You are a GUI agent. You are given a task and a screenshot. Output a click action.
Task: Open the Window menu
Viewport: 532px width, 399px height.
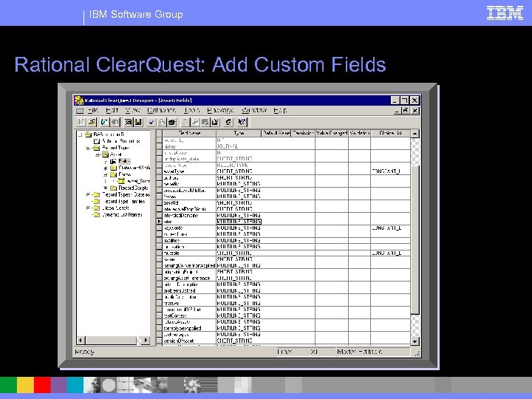point(253,110)
